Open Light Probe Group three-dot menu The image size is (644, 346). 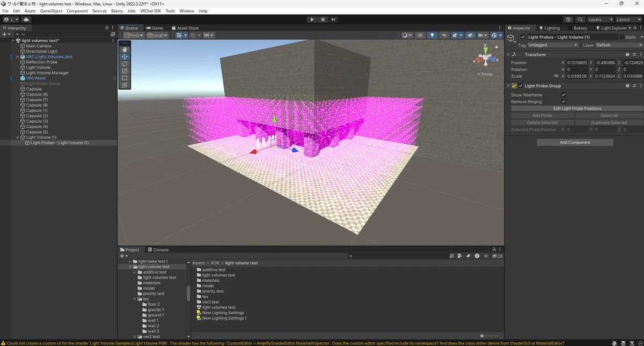[640, 86]
